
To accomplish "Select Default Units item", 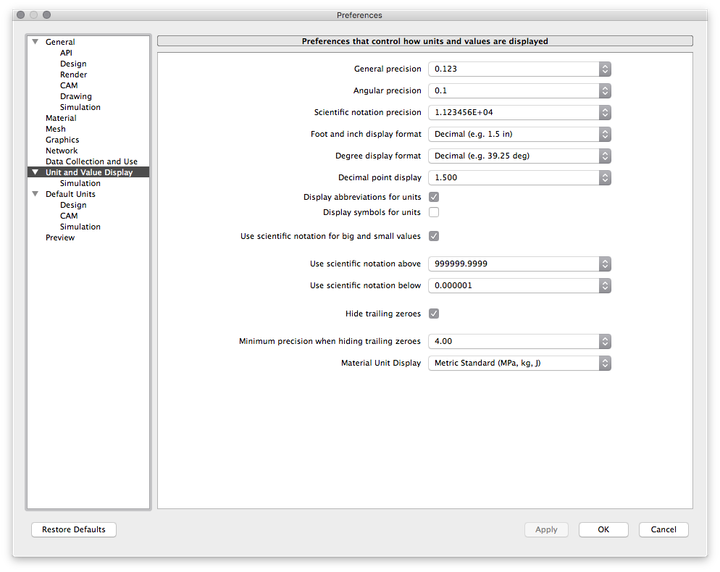I will (70, 194).
